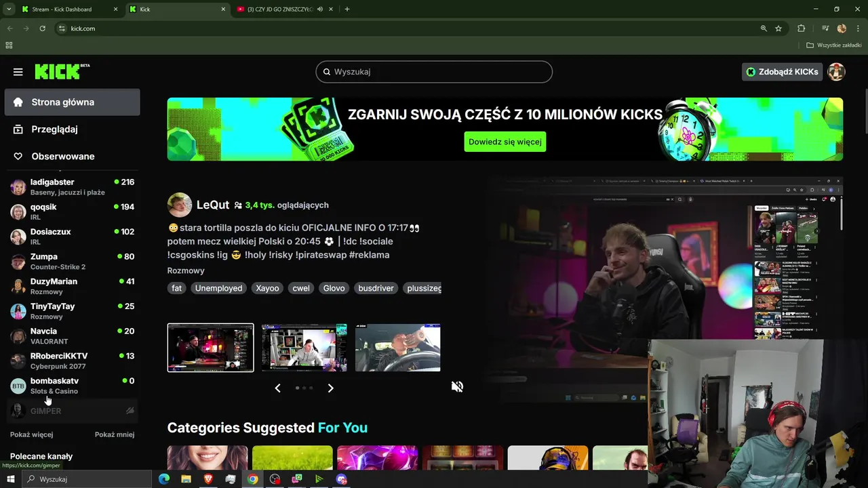Launch Brave browser from taskbar
The height and width of the screenshot is (488, 868).
tap(208, 479)
